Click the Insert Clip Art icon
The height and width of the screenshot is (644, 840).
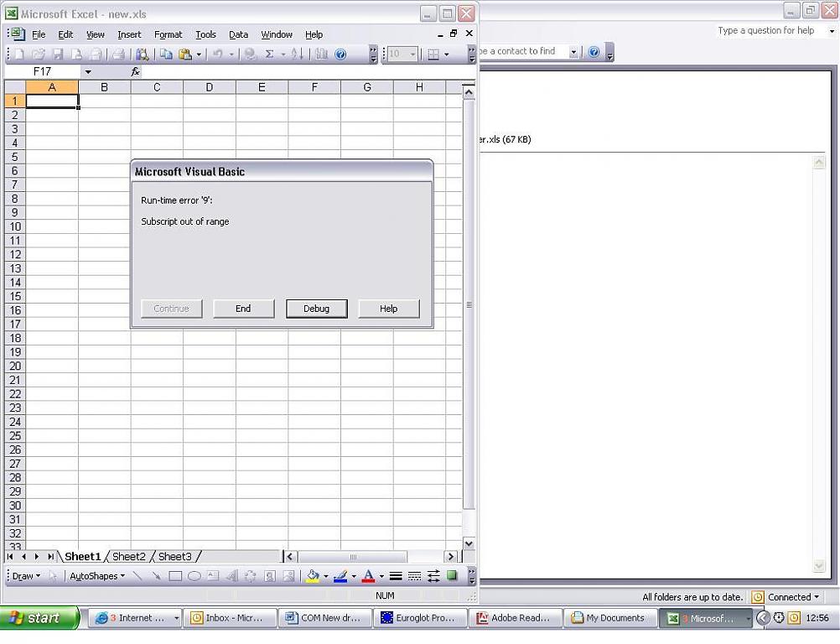point(269,576)
